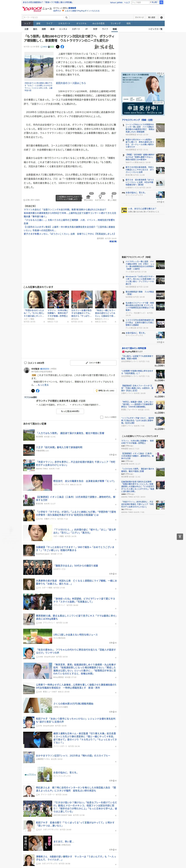Toggle the 'コメント非表示' checkbox
The image size is (186, 868).
click(102, 417)
